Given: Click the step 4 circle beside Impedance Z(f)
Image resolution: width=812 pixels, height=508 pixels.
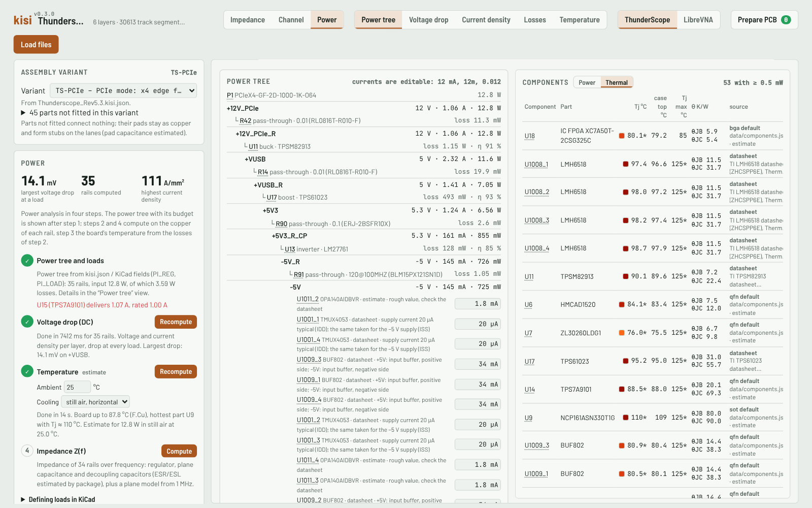Looking at the screenshot, I should coord(27,451).
